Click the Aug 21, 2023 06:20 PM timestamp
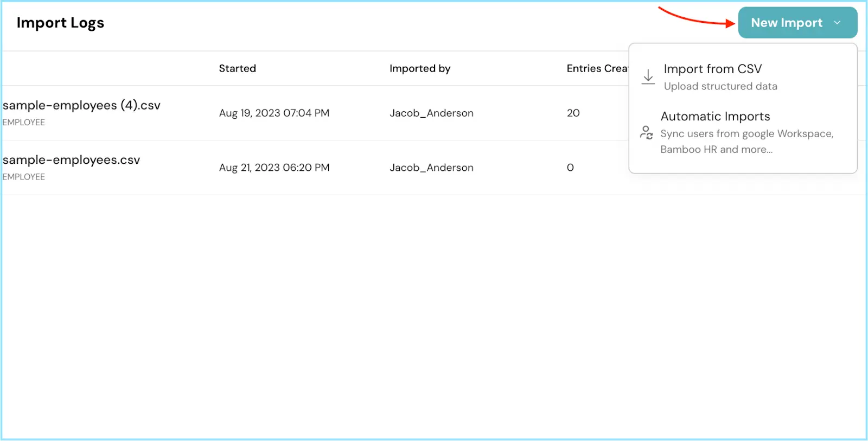Image resolution: width=868 pixels, height=441 pixels. coord(274,168)
